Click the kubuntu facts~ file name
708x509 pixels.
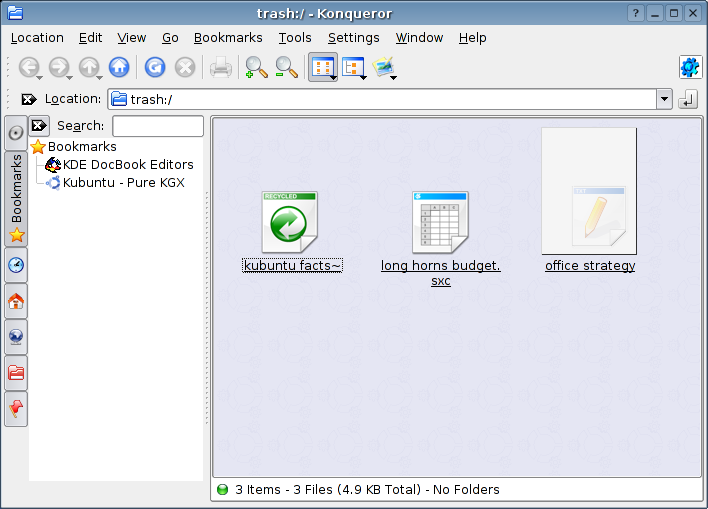click(x=292, y=266)
